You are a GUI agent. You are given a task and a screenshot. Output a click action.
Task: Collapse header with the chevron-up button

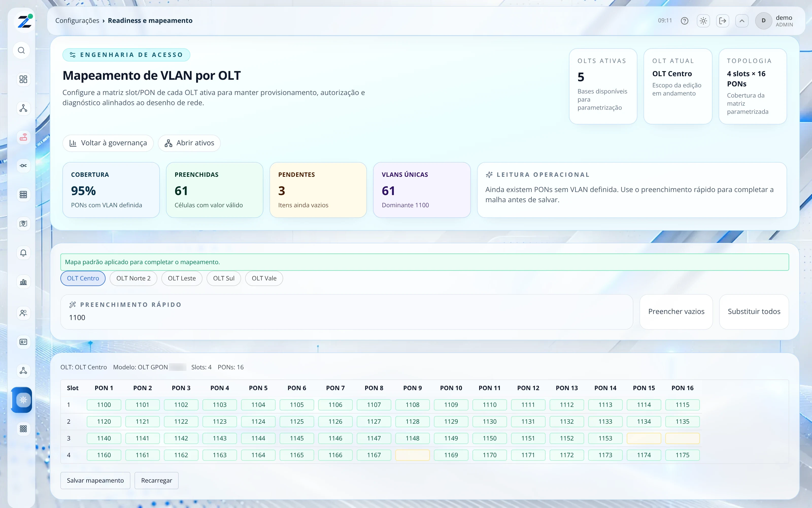pyautogui.click(x=742, y=21)
